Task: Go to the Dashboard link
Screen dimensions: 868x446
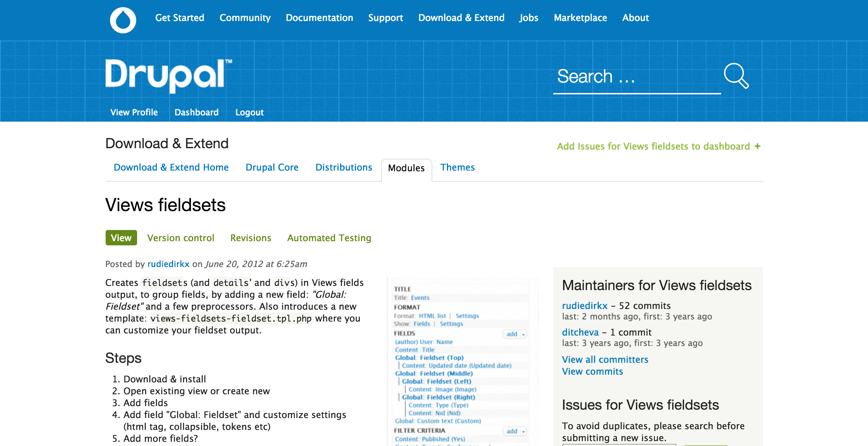Action: point(197,112)
